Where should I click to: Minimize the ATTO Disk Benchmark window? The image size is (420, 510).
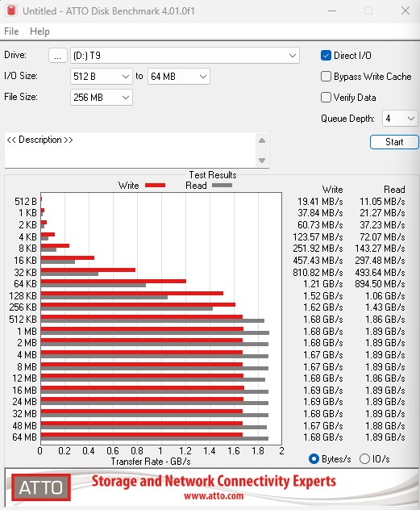pyautogui.click(x=332, y=10)
